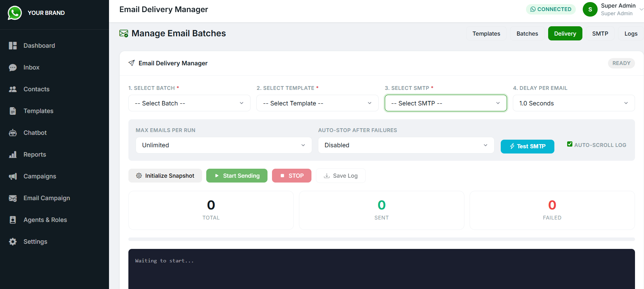
Task: Select the Delivery tab
Action: click(565, 34)
